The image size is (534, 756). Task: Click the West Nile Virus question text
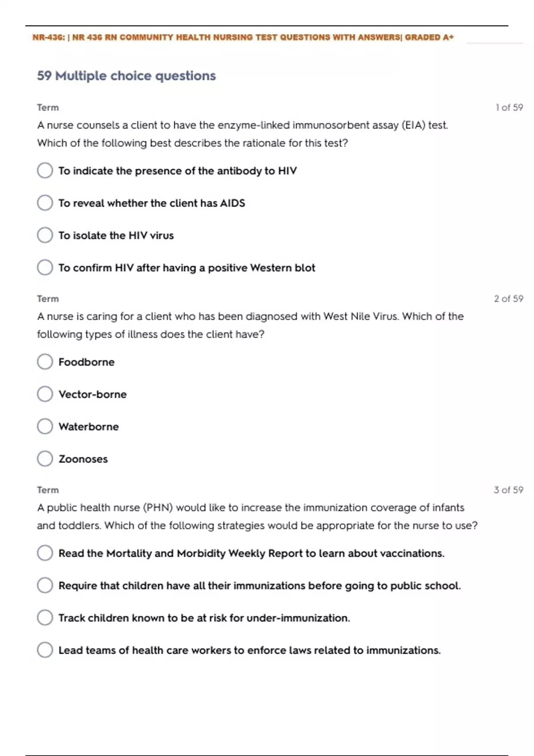[x=250, y=325]
